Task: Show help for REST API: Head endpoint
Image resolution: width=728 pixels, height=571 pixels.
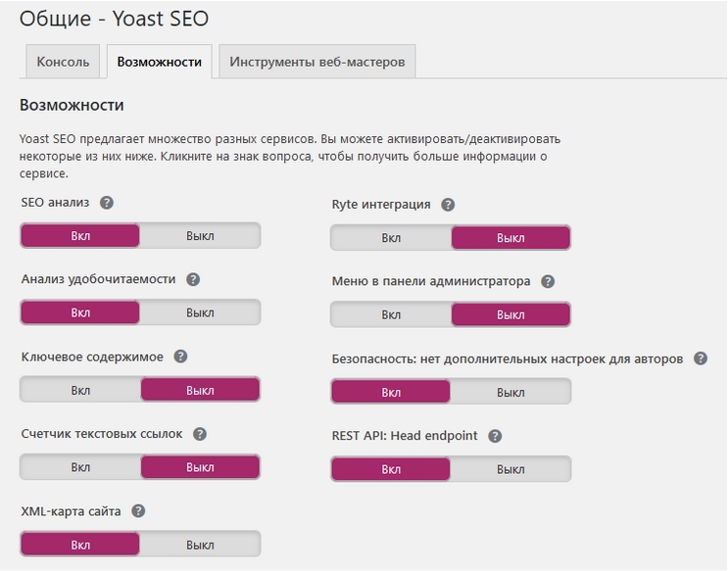Action: pyautogui.click(x=495, y=436)
